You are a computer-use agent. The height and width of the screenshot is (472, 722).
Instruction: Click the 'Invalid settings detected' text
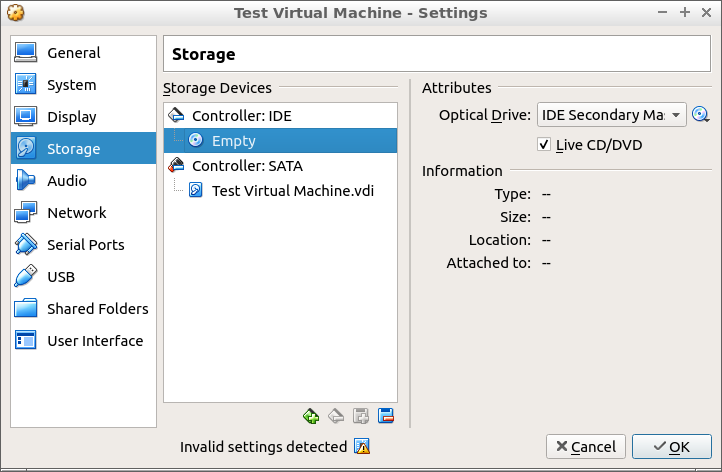(x=263, y=447)
